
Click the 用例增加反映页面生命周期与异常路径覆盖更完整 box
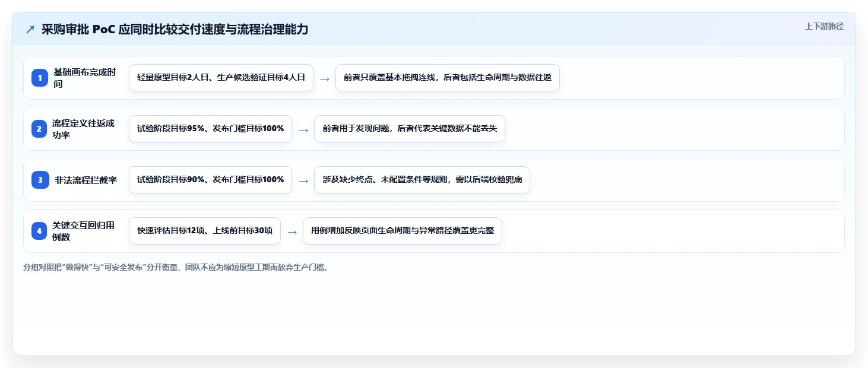(x=403, y=231)
